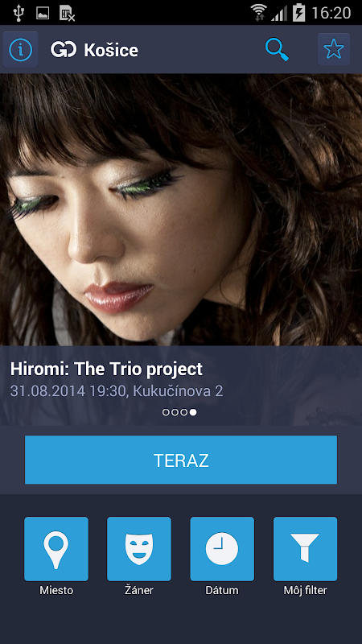Select the first carousel page dot
This screenshot has height=644, width=362.
pos(166,412)
